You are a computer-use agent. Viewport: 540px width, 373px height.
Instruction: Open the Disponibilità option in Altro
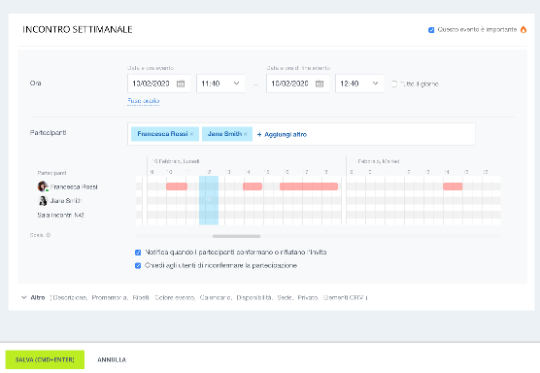(x=254, y=298)
